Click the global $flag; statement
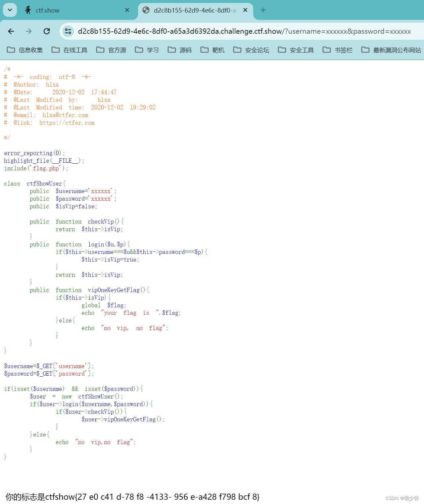The height and width of the screenshot is (504, 424). (x=104, y=305)
